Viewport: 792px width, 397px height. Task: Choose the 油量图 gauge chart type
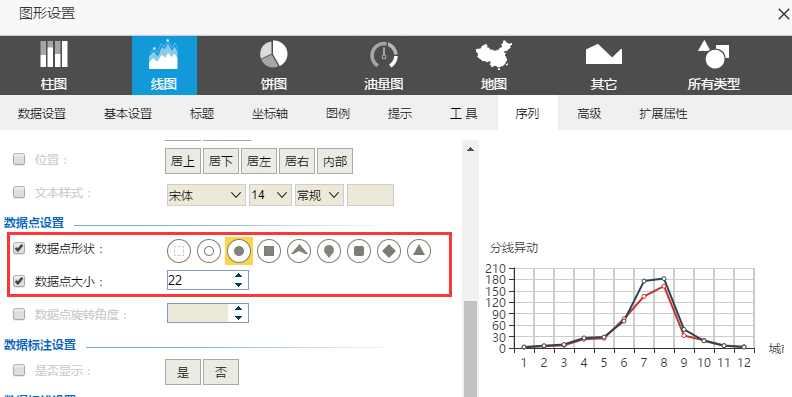(384, 66)
